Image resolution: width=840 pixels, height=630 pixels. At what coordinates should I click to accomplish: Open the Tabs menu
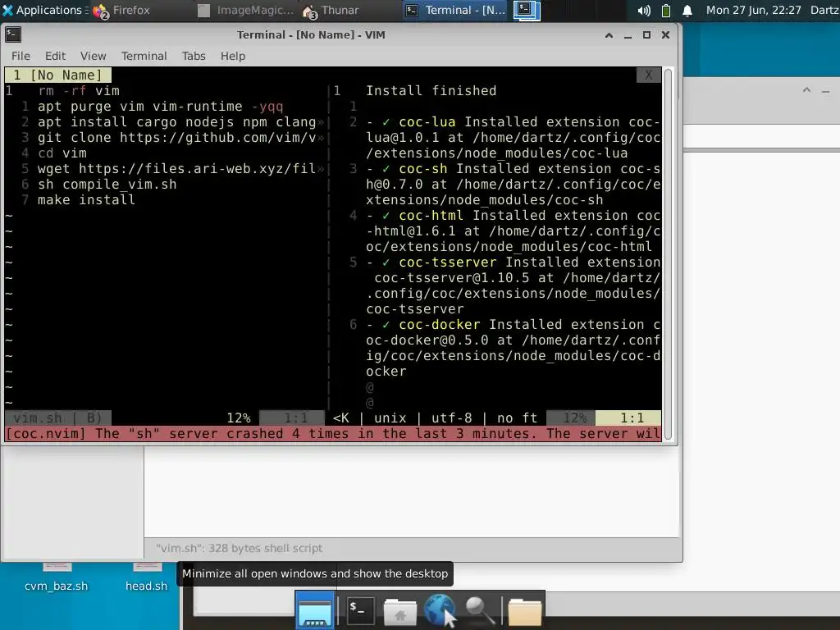click(194, 56)
